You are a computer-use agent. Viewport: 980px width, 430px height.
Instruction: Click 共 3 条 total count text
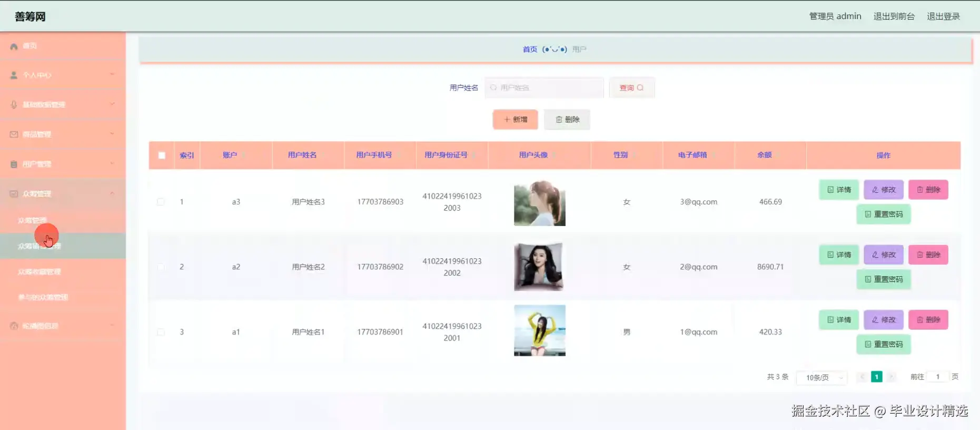pyautogui.click(x=777, y=377)
